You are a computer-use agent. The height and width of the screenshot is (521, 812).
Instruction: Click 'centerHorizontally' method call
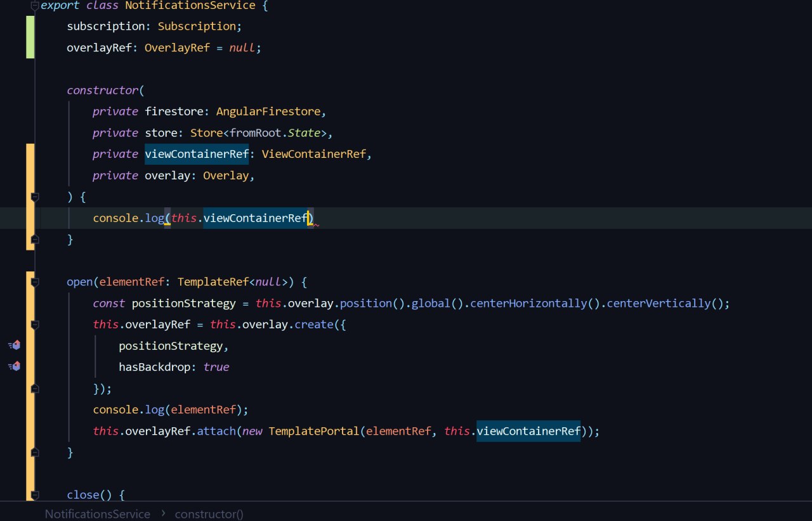(x=528, y=303)
